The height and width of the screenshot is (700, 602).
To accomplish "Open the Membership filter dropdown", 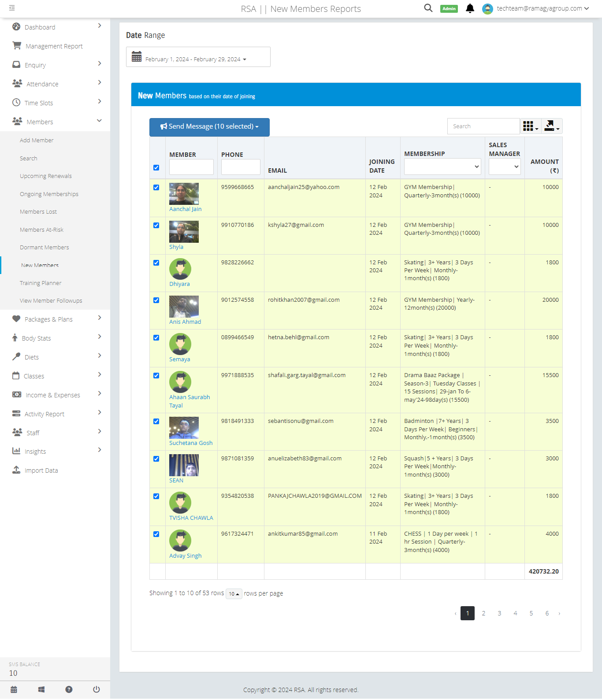I will tap(442, 167).
